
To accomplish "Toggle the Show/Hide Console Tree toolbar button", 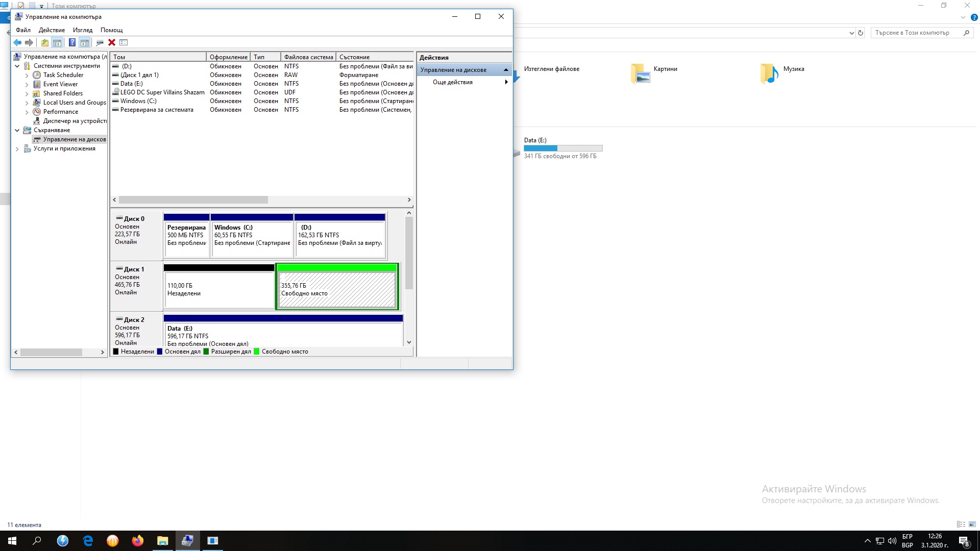I will click(57, 43).
